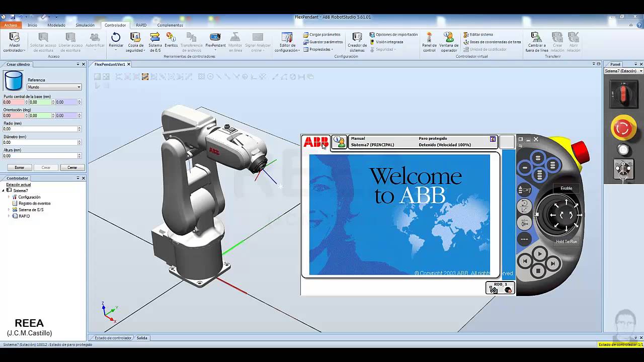644x362 pixels.
Task: Open the Sistema de E/S tool
Action: (155, 42)
